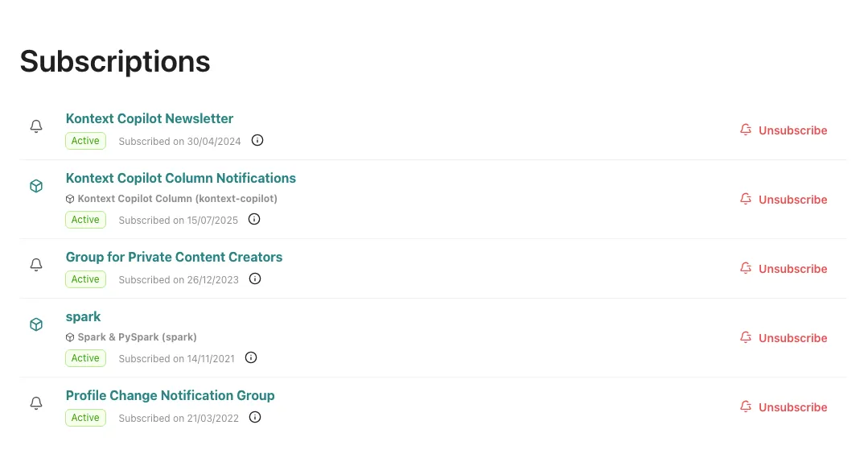Open info icon next to Subscribed on 30/04/2024

coord(257,140)
